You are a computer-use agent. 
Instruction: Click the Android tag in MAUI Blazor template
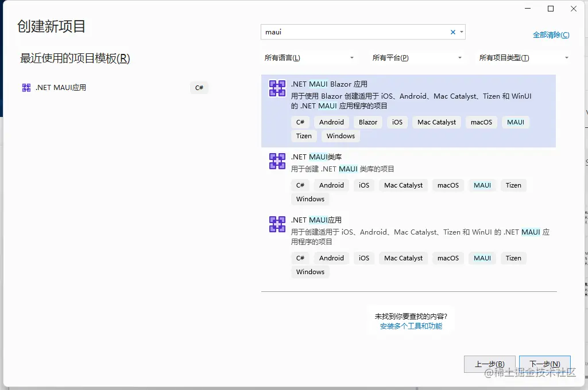click(x=331, y=122)
